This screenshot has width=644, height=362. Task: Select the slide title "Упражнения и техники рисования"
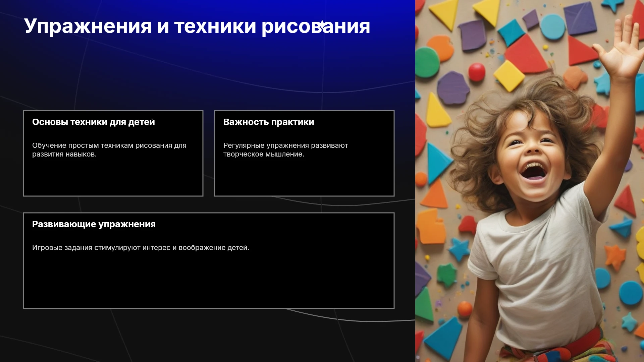click(x=197, y=26)
